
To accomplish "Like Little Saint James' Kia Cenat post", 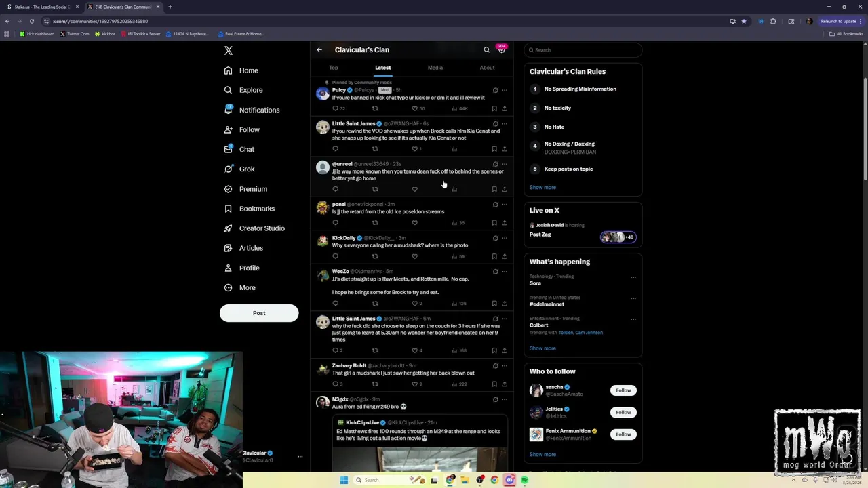I will [415, 149].
